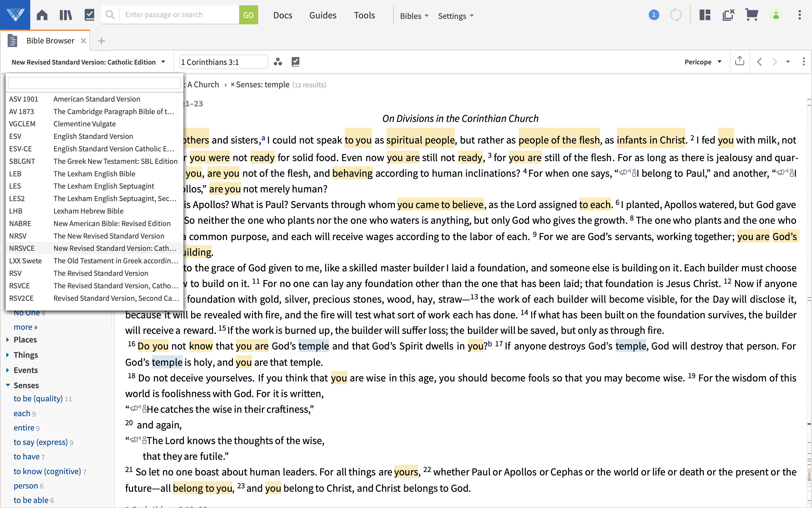
Task: Toggle the reading plan check icon
Action: [x=295, y=62]
